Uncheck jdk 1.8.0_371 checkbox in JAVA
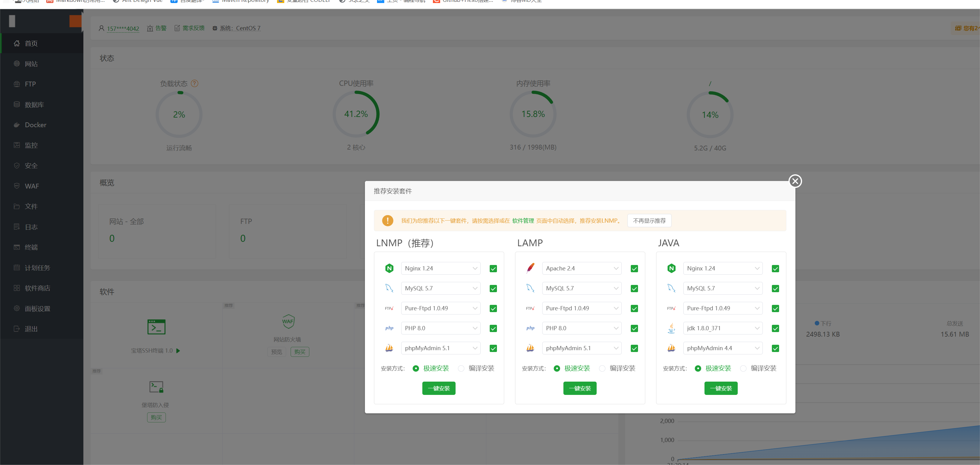The height and width of the screenshot is (465, 980). tap(776, 328)
